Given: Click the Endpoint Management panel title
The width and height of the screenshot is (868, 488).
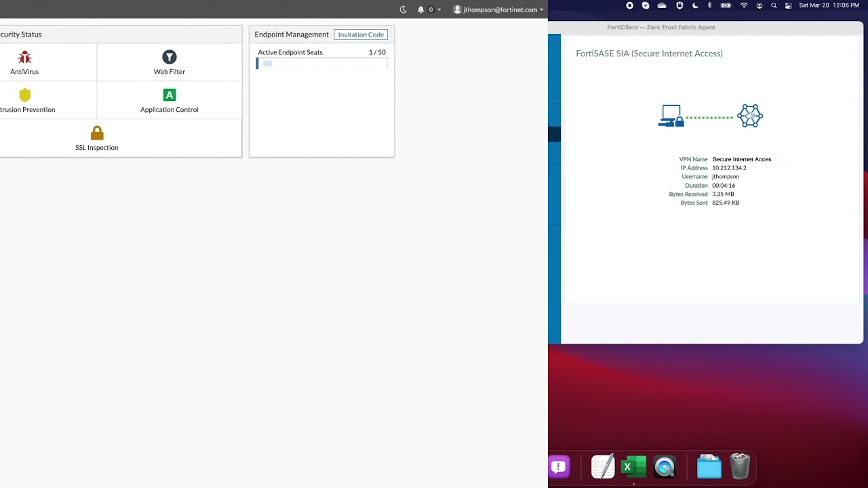Looking at the screenshot, I should [x=292, y=35].
